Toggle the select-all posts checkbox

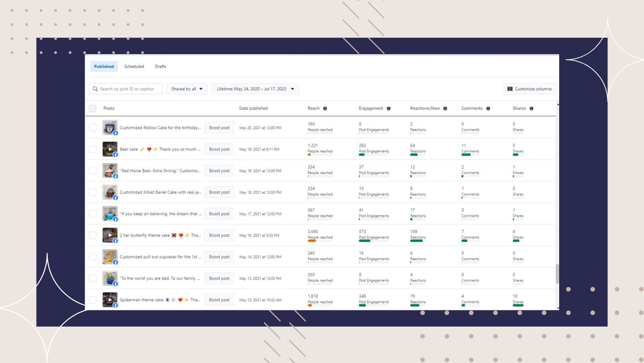[93, 108]
